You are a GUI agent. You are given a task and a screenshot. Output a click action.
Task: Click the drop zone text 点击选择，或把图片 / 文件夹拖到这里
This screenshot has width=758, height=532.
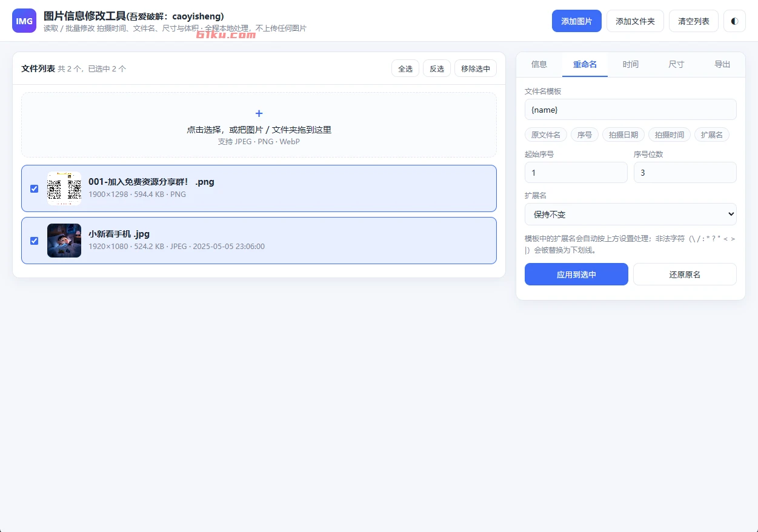tap(259, 130)
